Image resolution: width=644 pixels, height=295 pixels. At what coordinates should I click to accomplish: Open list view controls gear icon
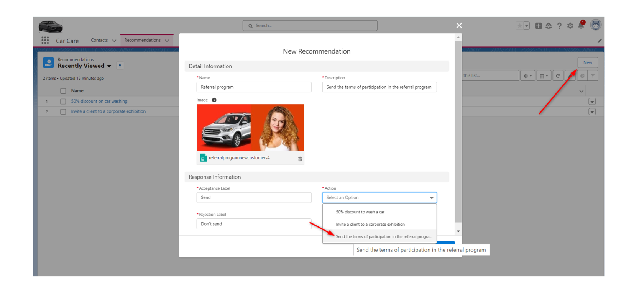(527, 76)
